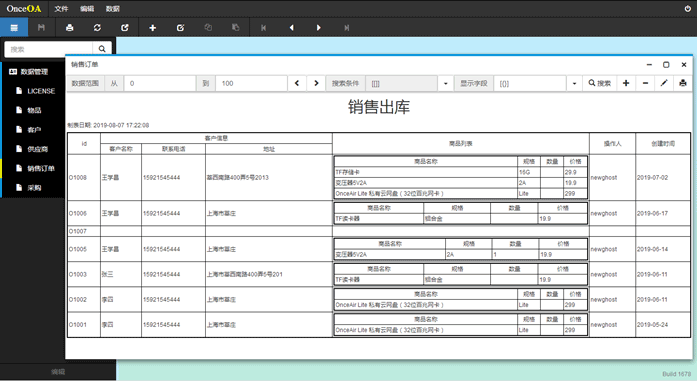697x381 pixels.
Task: Click the id cell O1003
Action: [84, 274]
